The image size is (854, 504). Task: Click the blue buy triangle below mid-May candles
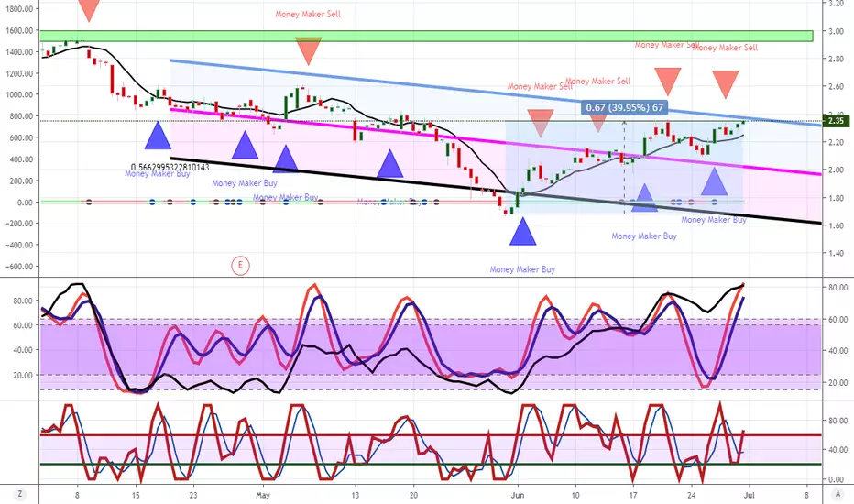390,164
